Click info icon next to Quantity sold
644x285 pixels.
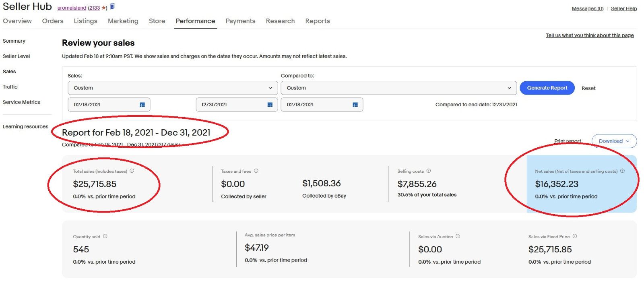point(105,236)
